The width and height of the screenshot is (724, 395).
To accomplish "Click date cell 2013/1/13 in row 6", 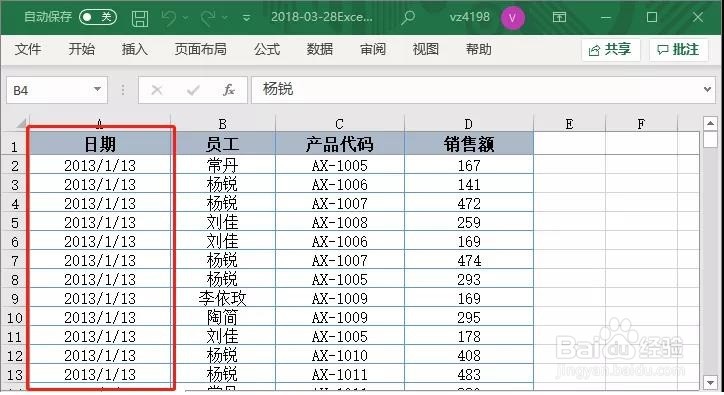I will (100, 242).
